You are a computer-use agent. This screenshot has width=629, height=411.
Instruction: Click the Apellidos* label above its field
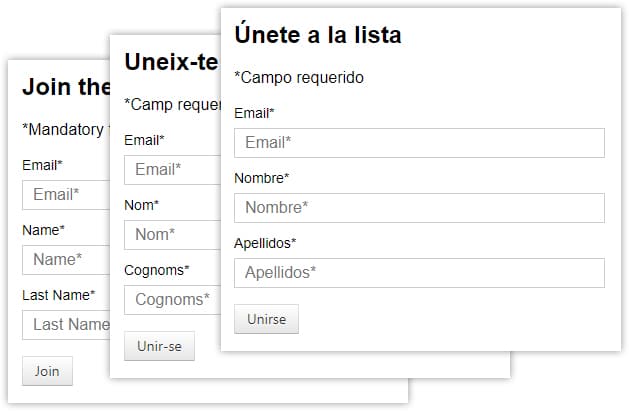pyautogui.click(x=265, y=243)
